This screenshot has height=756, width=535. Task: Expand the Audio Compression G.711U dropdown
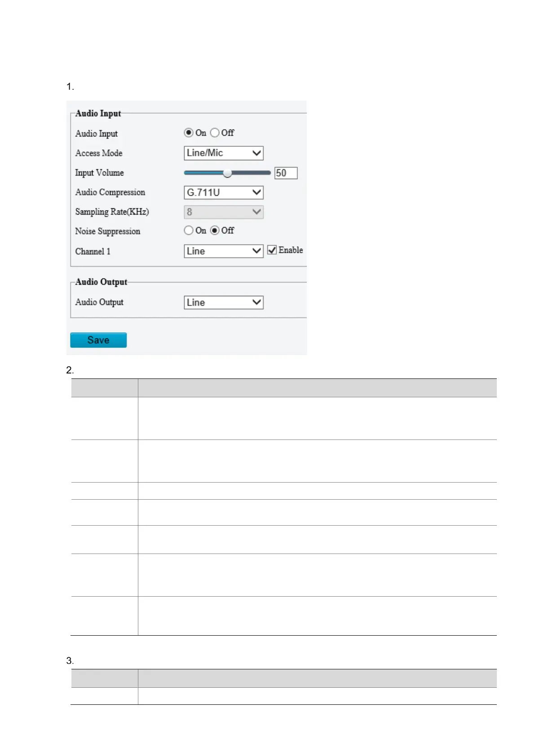pyautogui.click(x=223, y=193)
